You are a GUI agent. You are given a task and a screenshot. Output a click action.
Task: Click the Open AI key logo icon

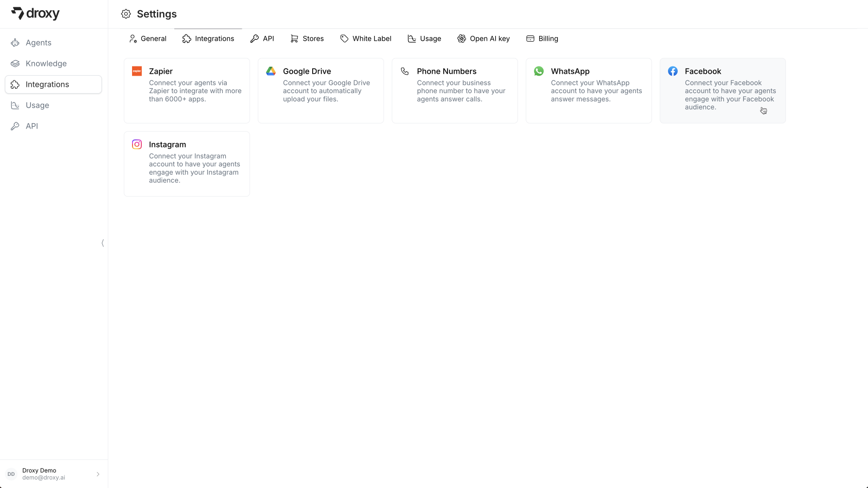(462, 39)
